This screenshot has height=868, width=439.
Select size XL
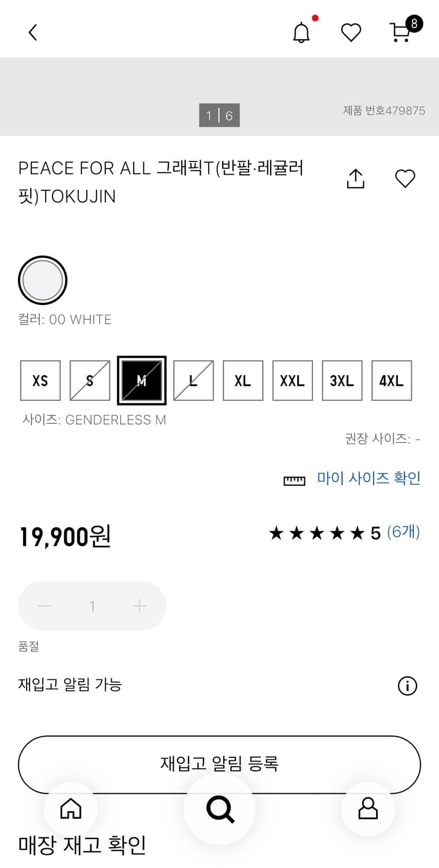243,381
